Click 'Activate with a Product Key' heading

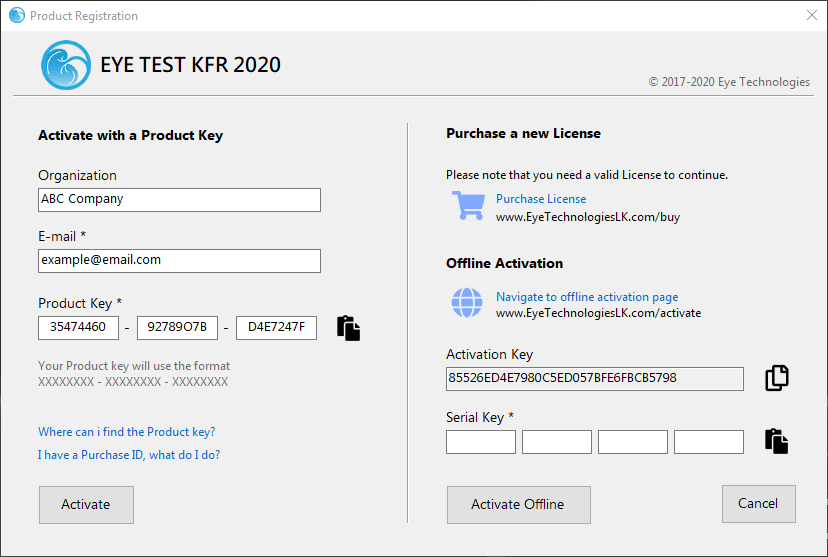pyautogui.click(x=130, y=136)
